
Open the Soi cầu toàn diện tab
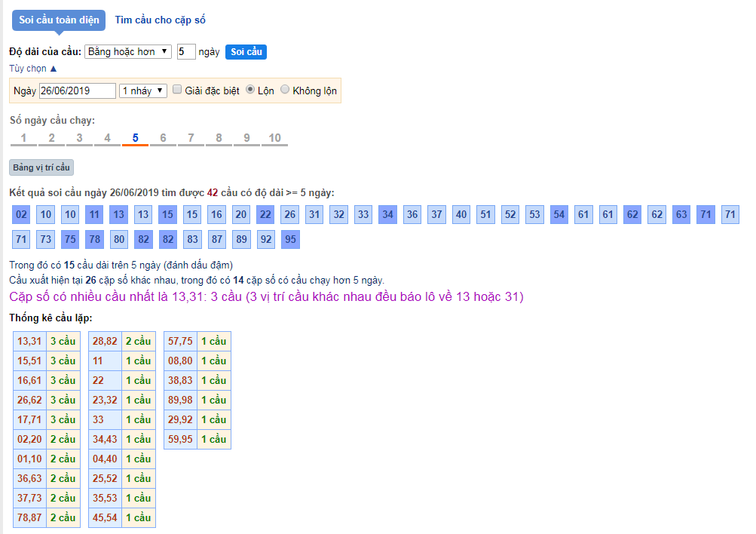pyautogui.click(x=59, y=20)
